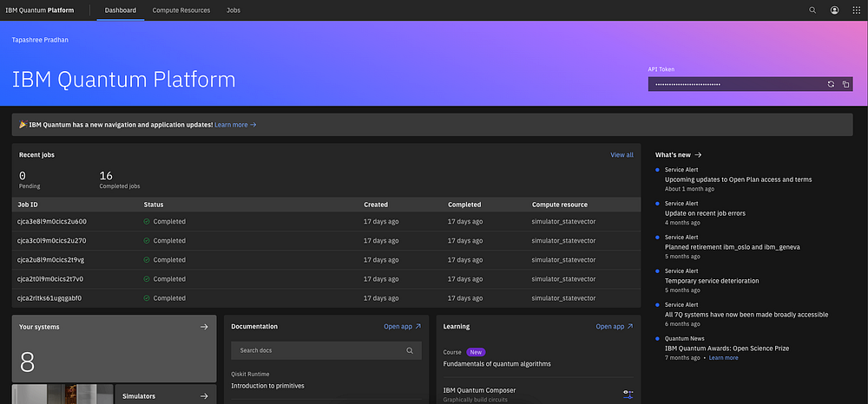Click the Tapashree Pradhan user name
This screenshot has height=404, width=868.
point(40,40)
